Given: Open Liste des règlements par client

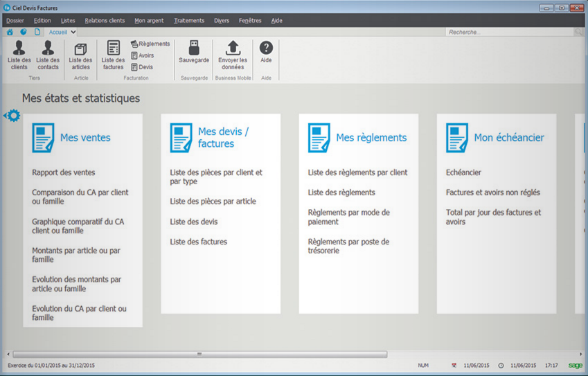Looking at the screenshot, I should [357, 172].
